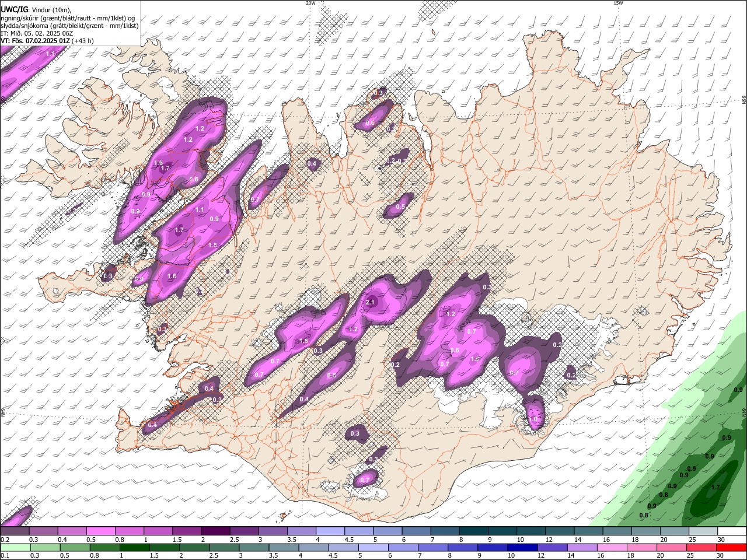747x560 pixels.
Task: Pick the pale grey upper-row swatch between 25 and 30
Action: [x=703, y=531]
